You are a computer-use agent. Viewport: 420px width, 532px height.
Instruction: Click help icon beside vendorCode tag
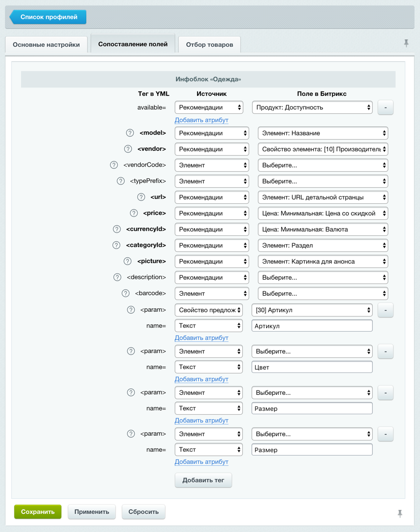[114, 165]
